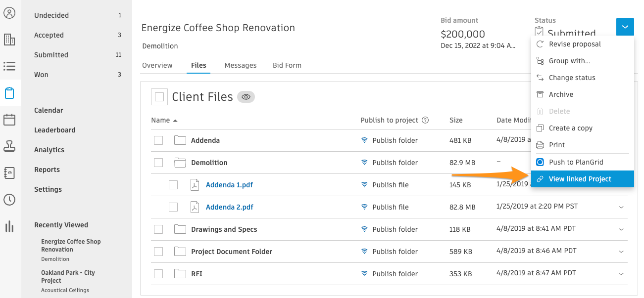
Task: Open Settings in sidebar
Action: point(48,189)
